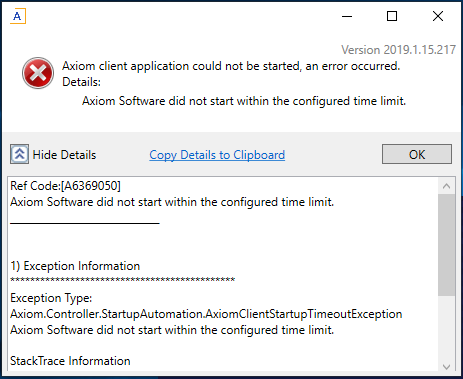This screenshot has width=463, height=379.
Task: Click the details pane scrollbar thumb
Action: [x=447, y=245]
